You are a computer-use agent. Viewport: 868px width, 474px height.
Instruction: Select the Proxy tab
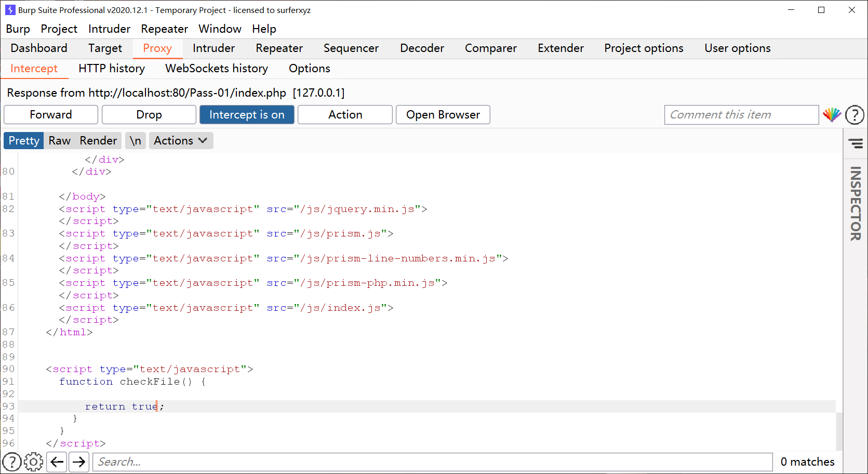coord(157,48)
